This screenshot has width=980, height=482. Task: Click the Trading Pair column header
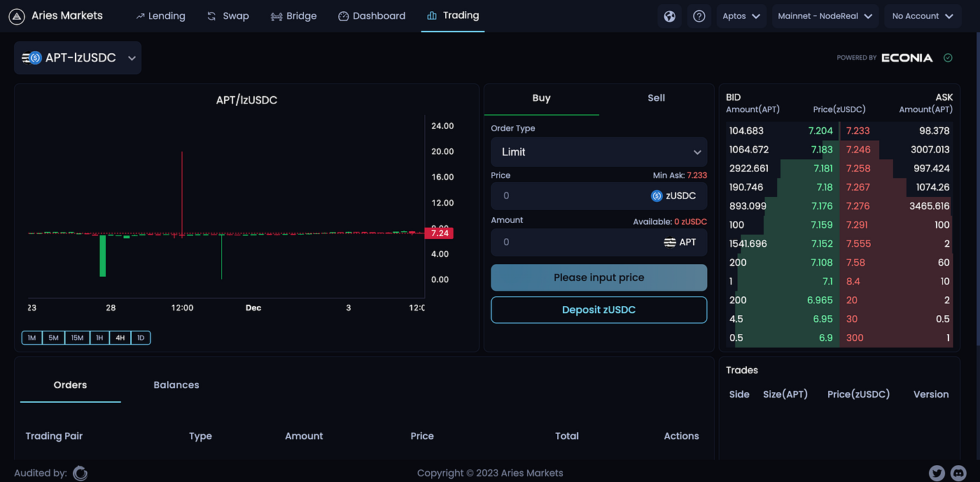54,436
